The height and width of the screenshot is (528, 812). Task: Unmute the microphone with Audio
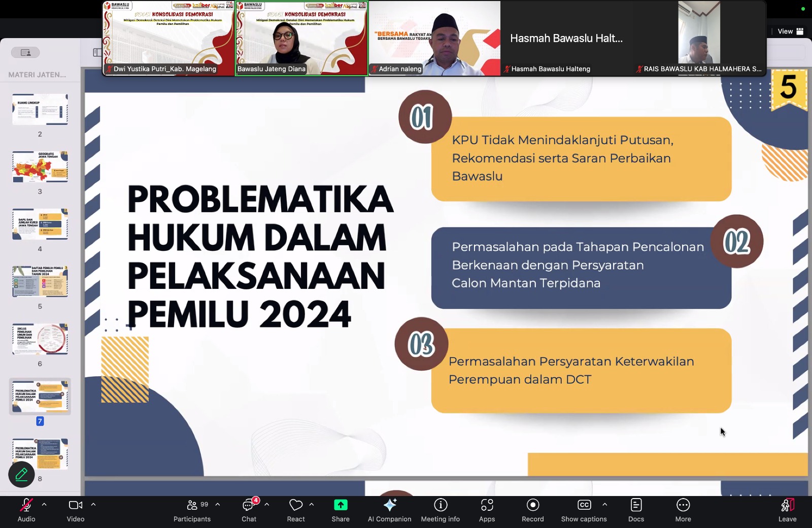click(26, 510)
